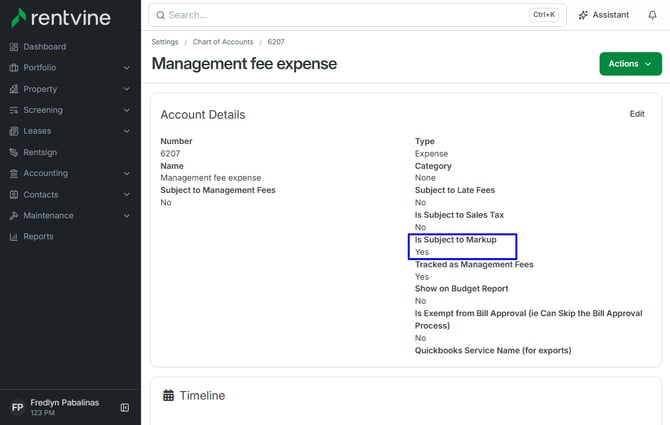Expand the Contacts menu chevron
Screen dimensions: 670x425
coord(126,195)
